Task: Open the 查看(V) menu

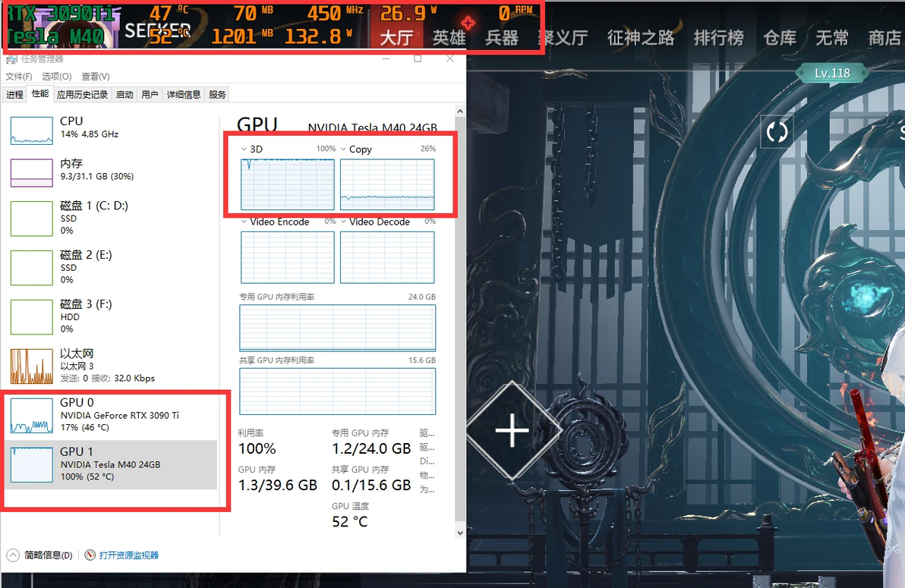Action: 95,76
